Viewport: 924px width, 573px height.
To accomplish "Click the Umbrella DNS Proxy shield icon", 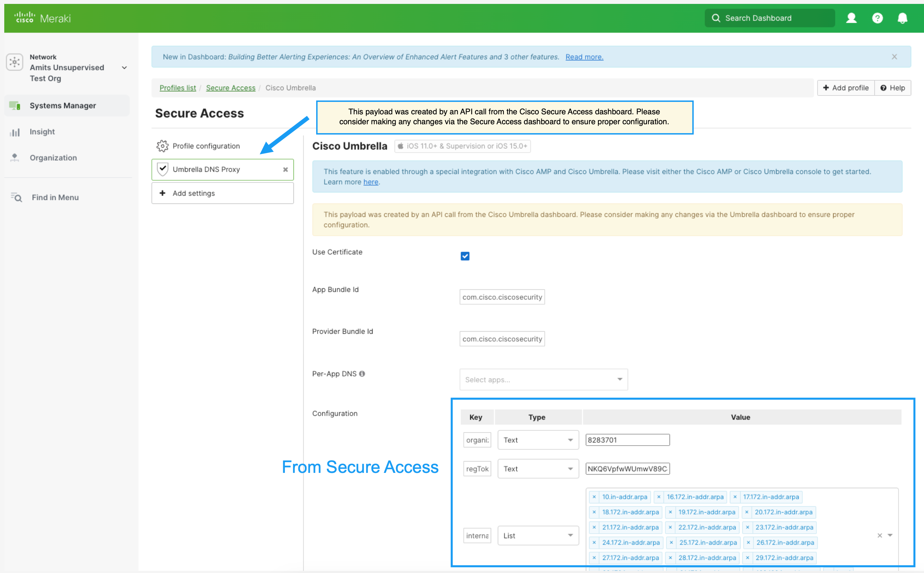I will click(x=163, y=169).
